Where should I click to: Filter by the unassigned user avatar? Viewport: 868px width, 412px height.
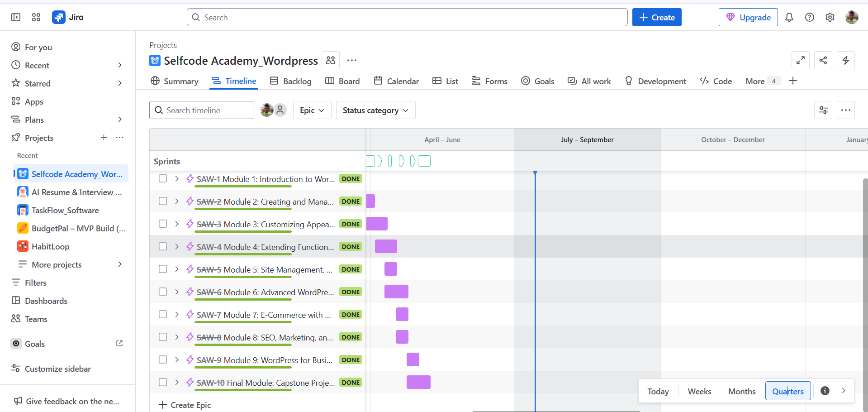(x=280, y=110)
